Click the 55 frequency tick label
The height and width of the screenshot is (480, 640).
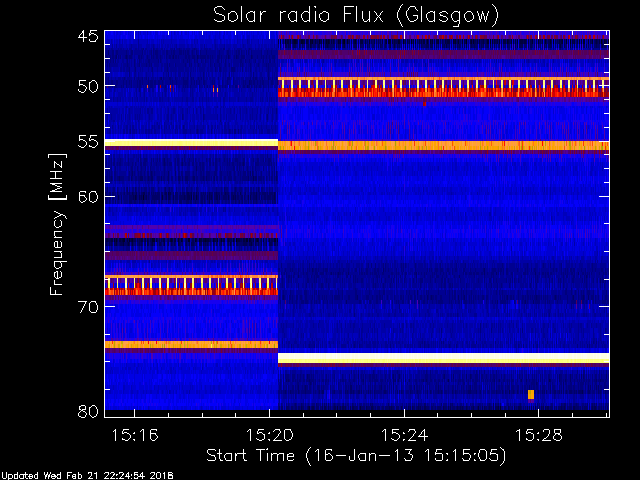tap(88, 142)
